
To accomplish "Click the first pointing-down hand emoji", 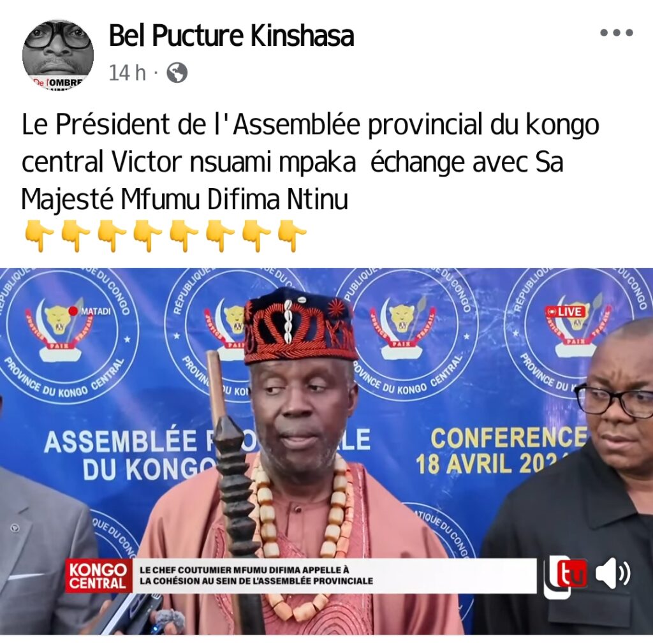I will pos(39,236).
